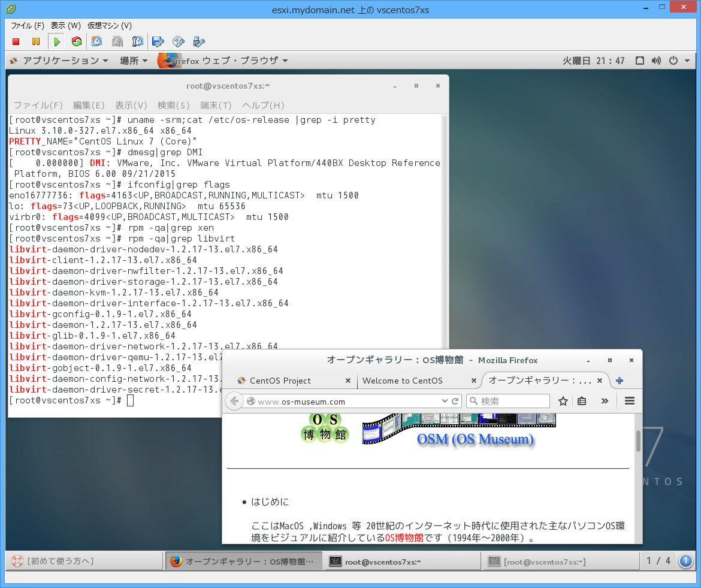Click the power icon in the GNOME panel
This screenshot has height=588, width=701.
[673, 61]
